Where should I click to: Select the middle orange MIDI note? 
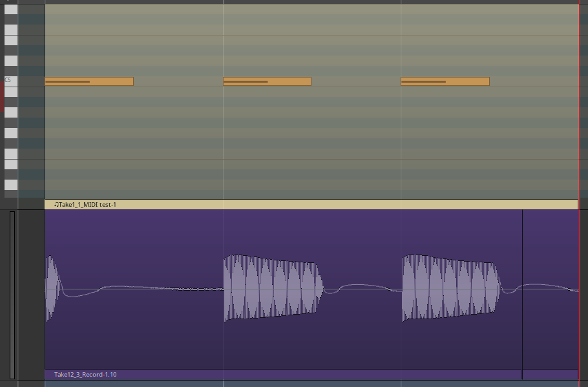coord(267,81)
